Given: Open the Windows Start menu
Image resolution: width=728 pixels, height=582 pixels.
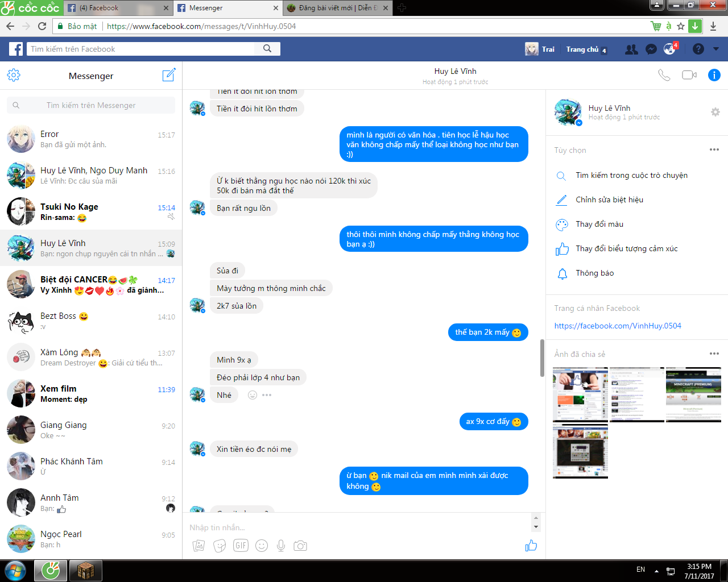Looking at the screenshot, I should coord(15,571).
